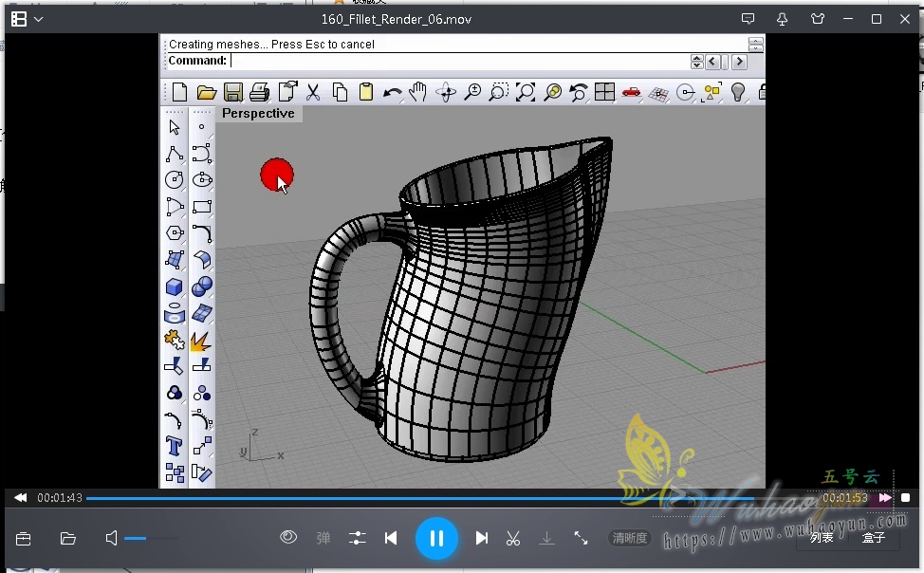Click the video progress bar

tap(452, 499)
